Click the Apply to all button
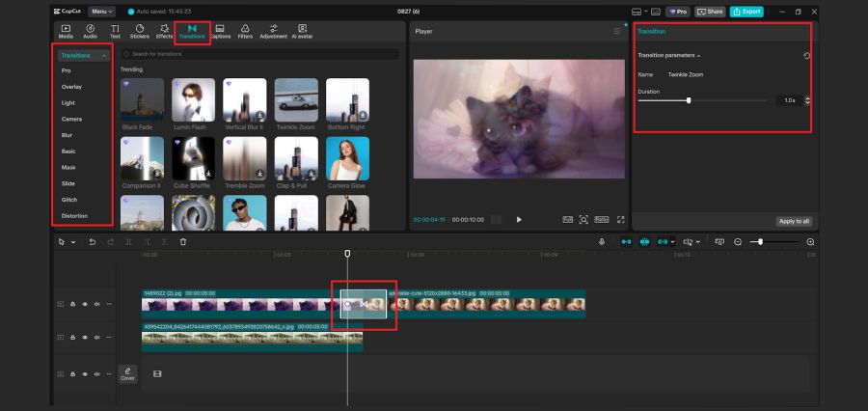868x411 pixels. pyautogui.click(x=793, y=221)
